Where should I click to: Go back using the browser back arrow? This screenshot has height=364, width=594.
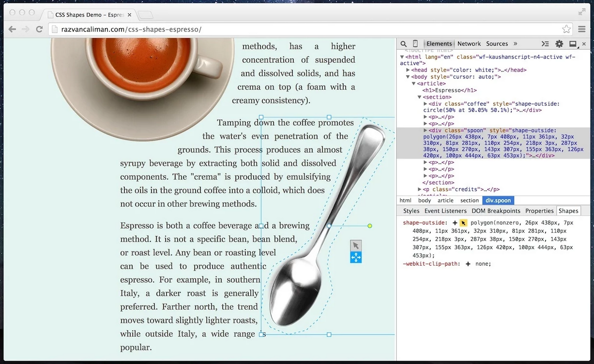tap(12, 29)
